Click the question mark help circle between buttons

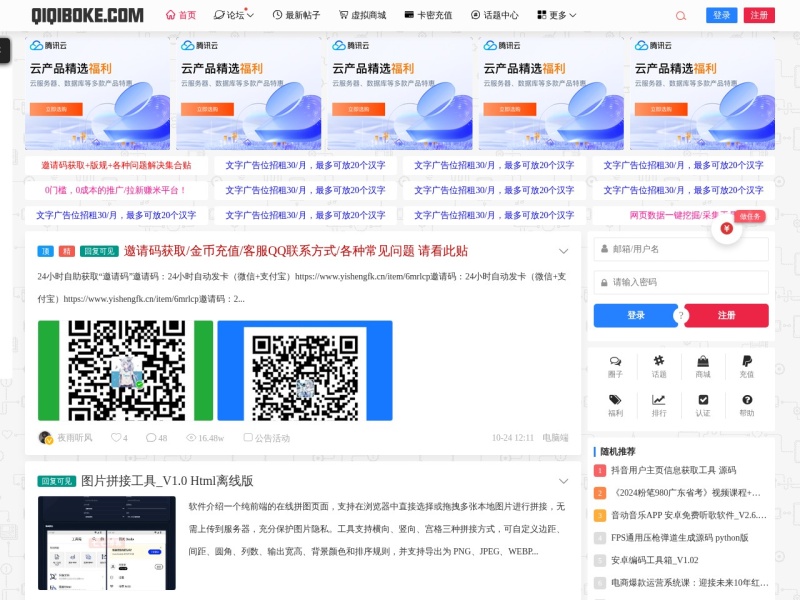point(681,316)
